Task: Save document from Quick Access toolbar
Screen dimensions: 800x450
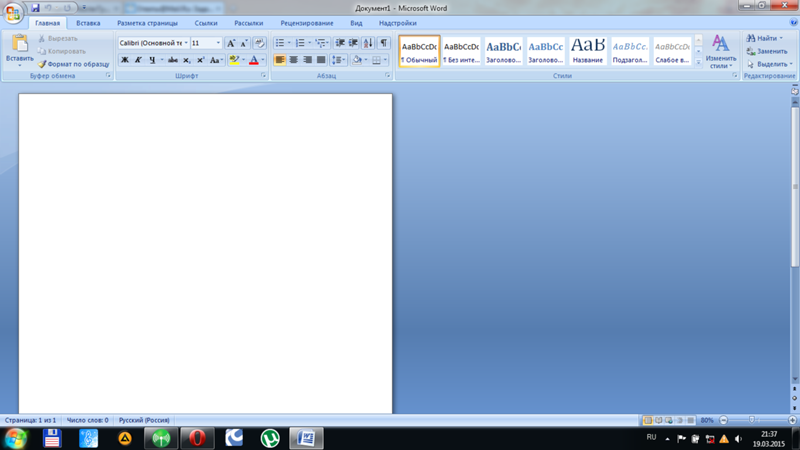Action: point(35,8)
